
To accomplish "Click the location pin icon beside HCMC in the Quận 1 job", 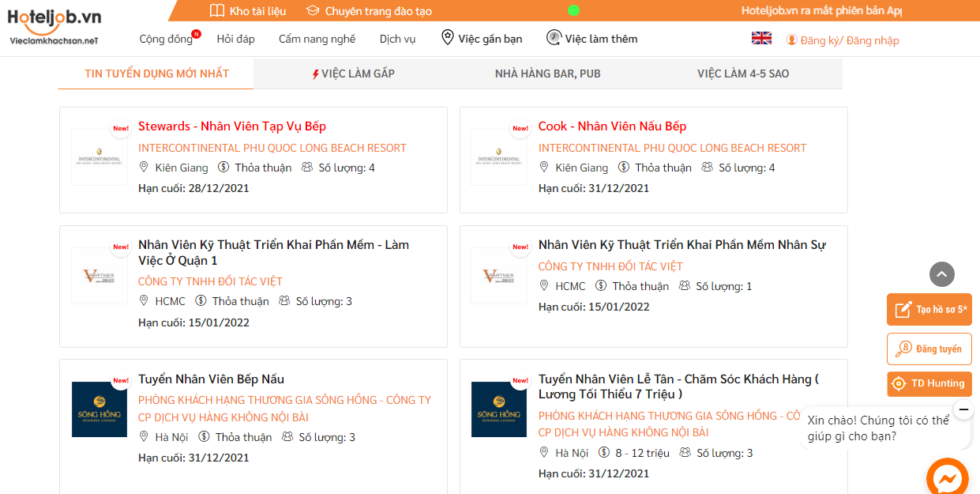I will click(144, 300).
